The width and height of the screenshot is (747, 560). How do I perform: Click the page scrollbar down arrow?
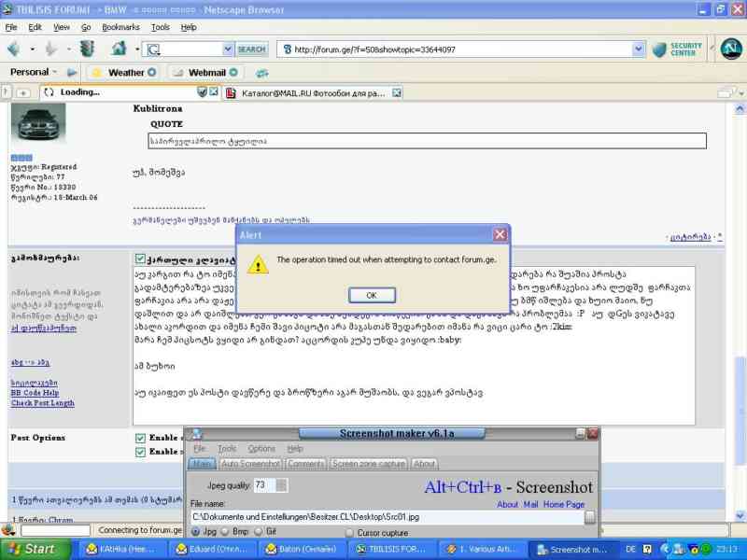[740, 515]
